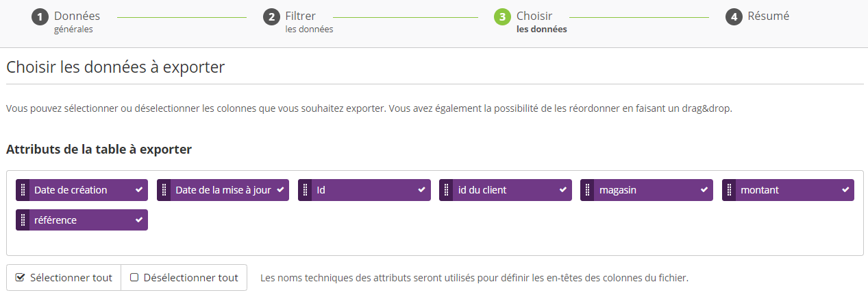Click the Id attribute drag handle
The width and height of the screenshot is (868, 306).
click(305, 190)
